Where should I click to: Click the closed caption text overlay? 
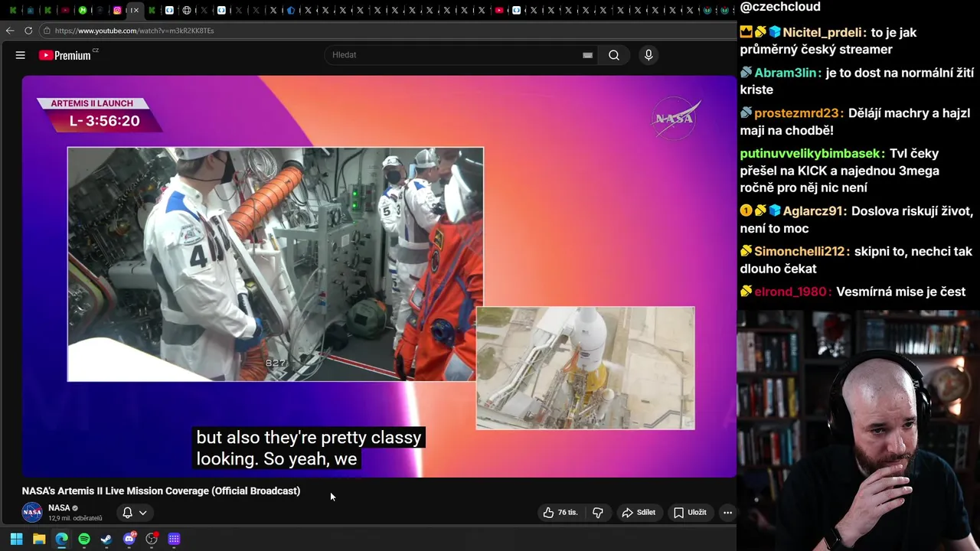[309, 448]
